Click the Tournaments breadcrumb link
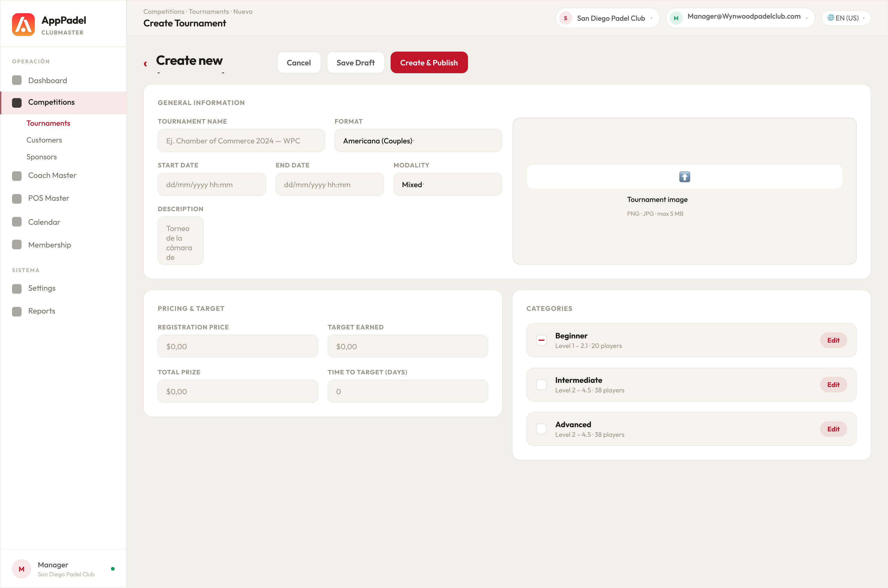888x588 pixels. [209, 12]
